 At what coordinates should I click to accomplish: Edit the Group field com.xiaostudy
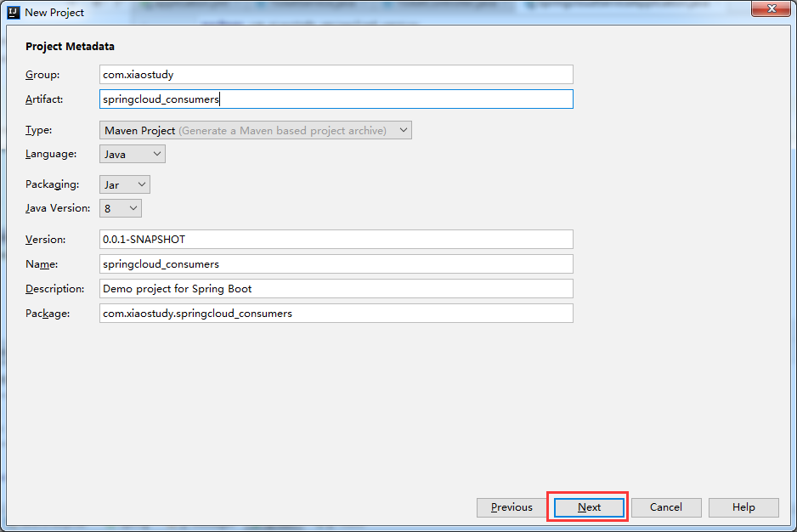click(336, 74)
